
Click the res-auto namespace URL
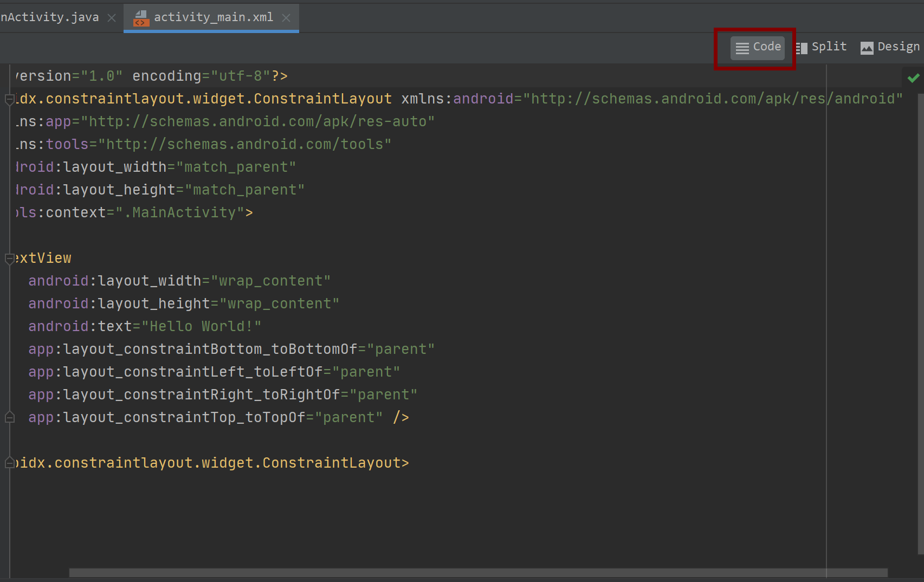[257, 121]
